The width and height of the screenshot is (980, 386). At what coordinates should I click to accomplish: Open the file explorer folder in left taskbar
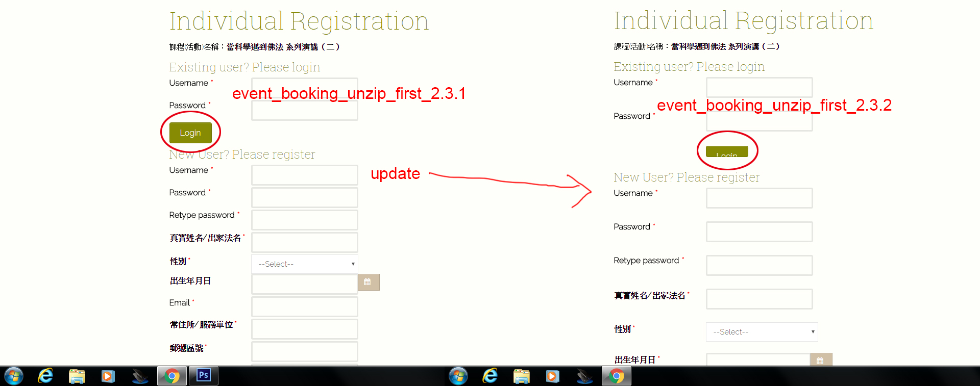[77, 376]
